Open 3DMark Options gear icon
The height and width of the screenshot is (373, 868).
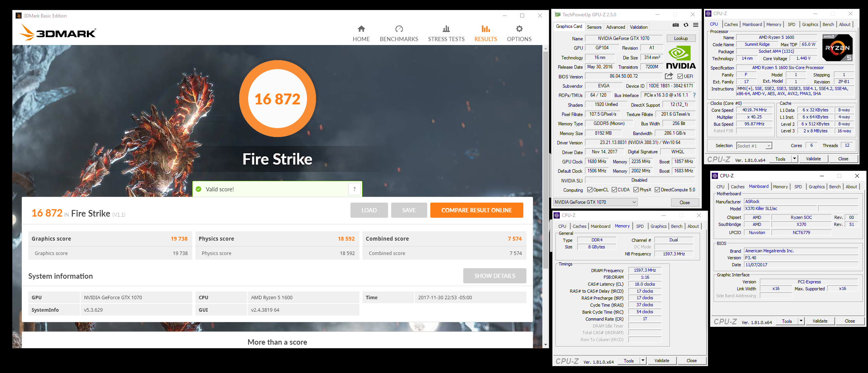[519, 29]
